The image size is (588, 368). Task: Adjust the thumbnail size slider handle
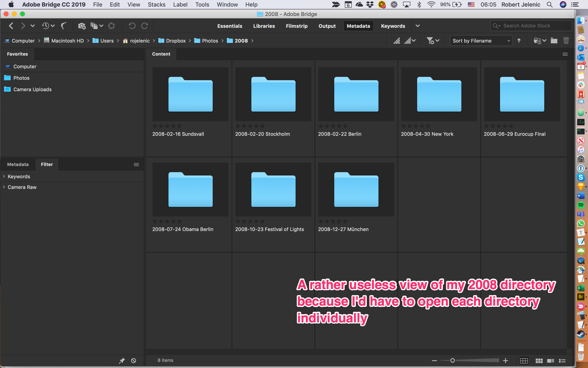coord(452,360)
